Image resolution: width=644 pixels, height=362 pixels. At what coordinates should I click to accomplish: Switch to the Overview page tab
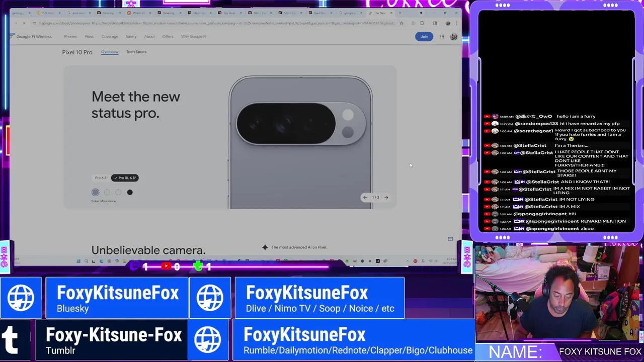click(109, 52)
